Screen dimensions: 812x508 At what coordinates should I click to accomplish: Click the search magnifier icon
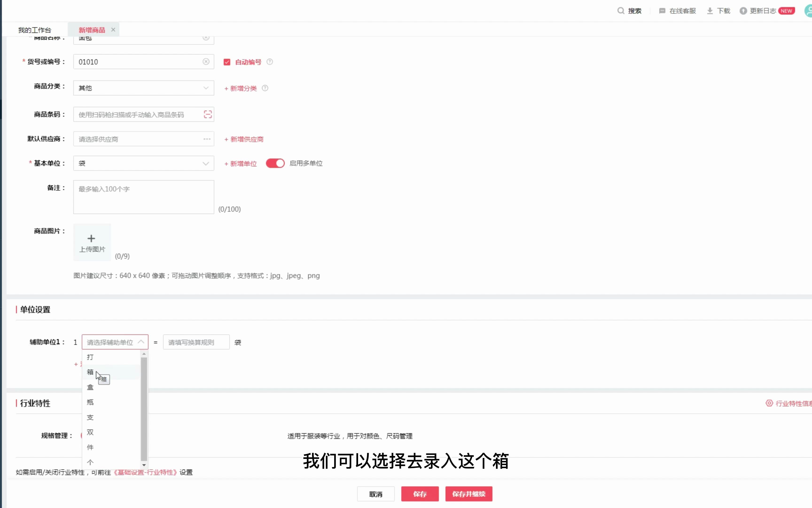click(x=621, y=11)
